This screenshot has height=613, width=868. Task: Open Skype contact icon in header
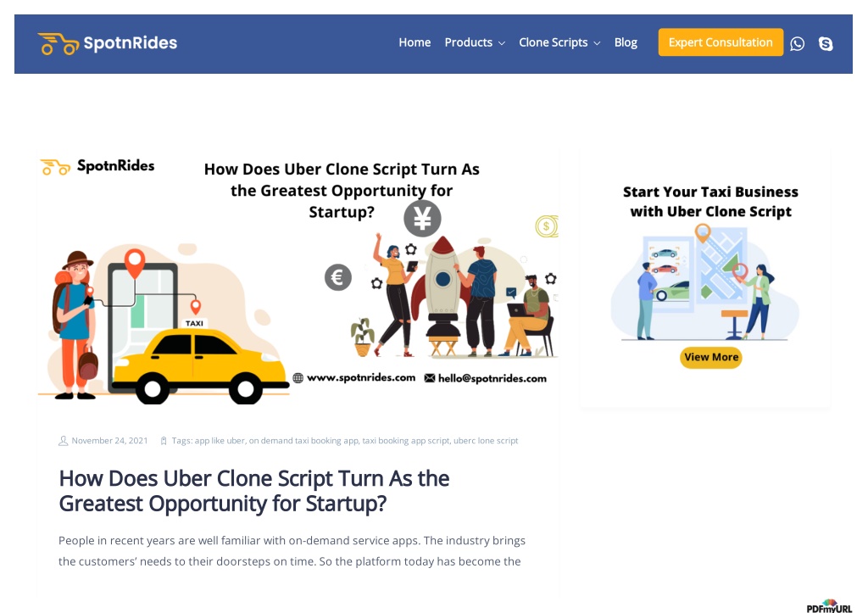click(x=826, y=44)
